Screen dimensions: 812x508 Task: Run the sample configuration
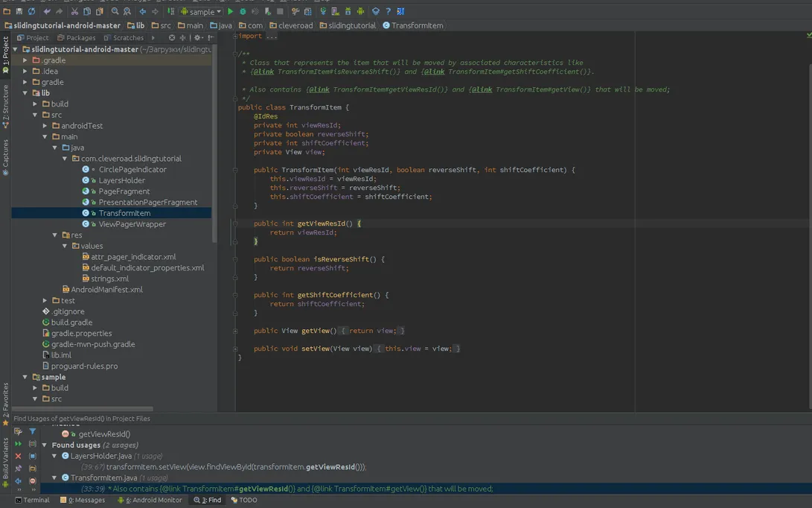pyautogui.click(x=230, y=11)
